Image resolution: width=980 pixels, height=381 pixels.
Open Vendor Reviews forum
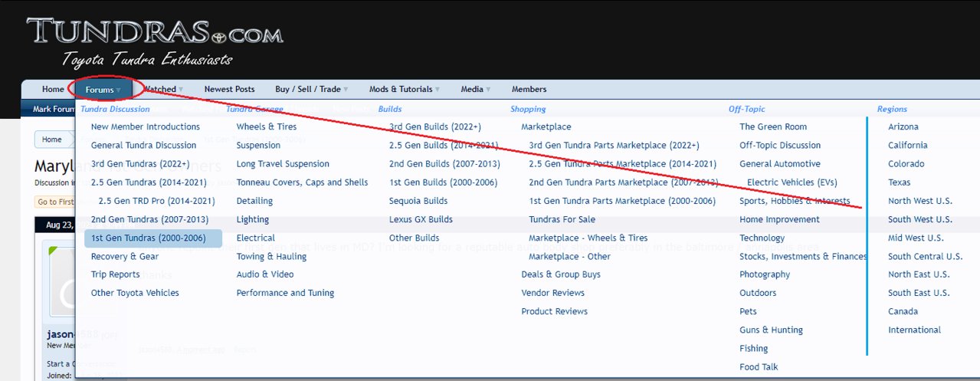pyautogui.click(x=552, y=293)
